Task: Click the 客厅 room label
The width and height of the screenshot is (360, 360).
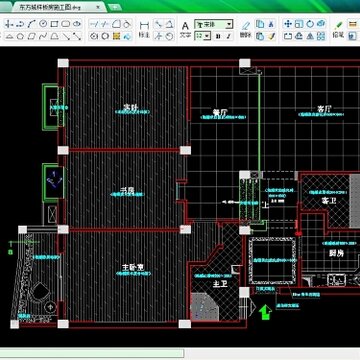Action: coord(324,109)
